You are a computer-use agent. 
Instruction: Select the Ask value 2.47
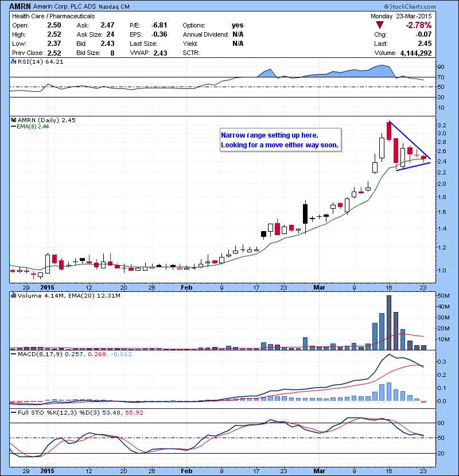click(x=107, y=25)
